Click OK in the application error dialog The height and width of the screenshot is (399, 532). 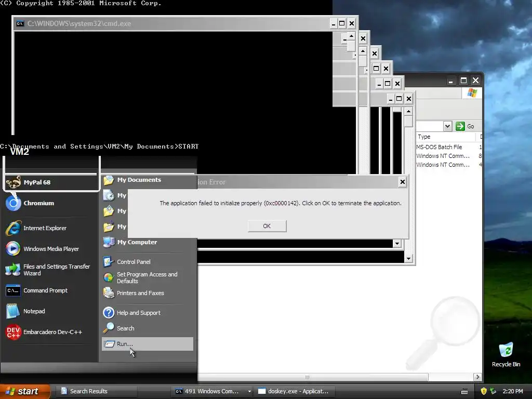(x=267, y=226)
